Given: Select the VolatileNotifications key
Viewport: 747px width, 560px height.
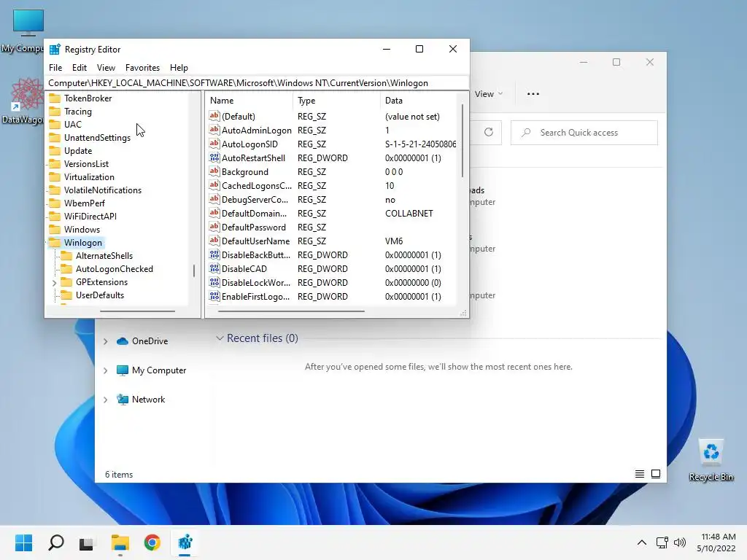Looking at the screenshot, I should (x=102, y=190).
